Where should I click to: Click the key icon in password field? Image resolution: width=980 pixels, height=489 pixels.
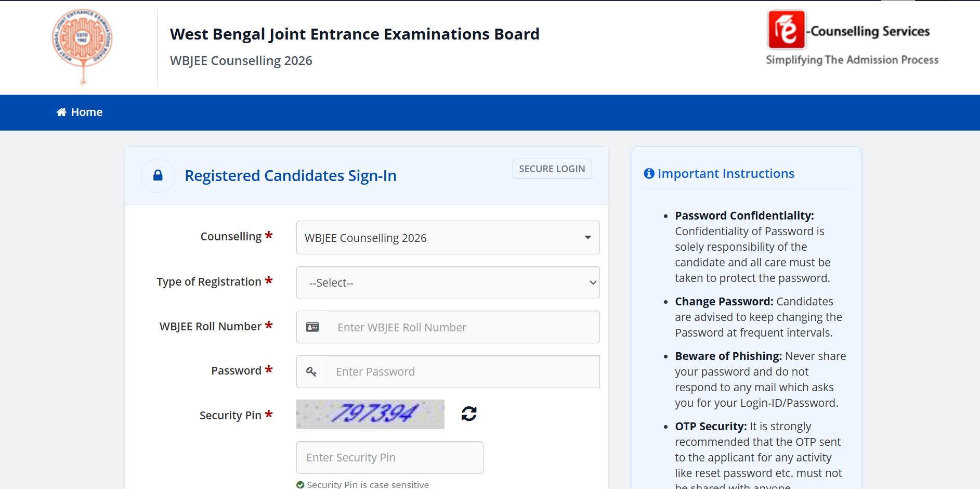click(311, 371)
